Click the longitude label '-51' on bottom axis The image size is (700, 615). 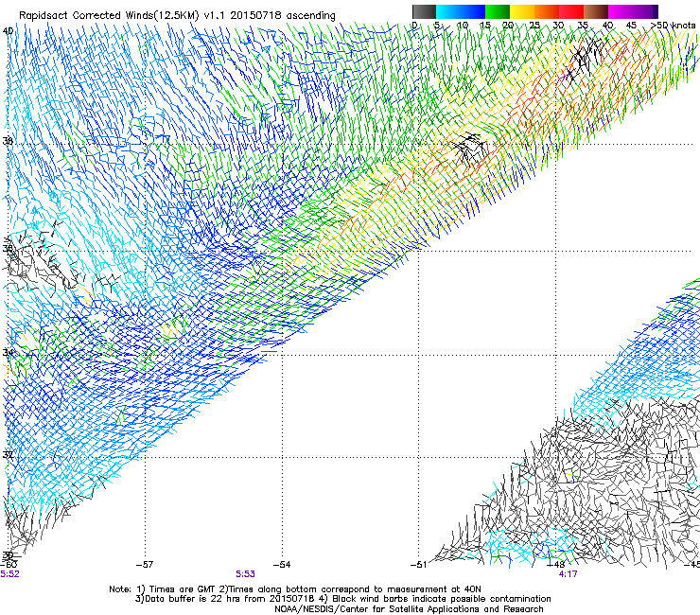coord(418,565)
